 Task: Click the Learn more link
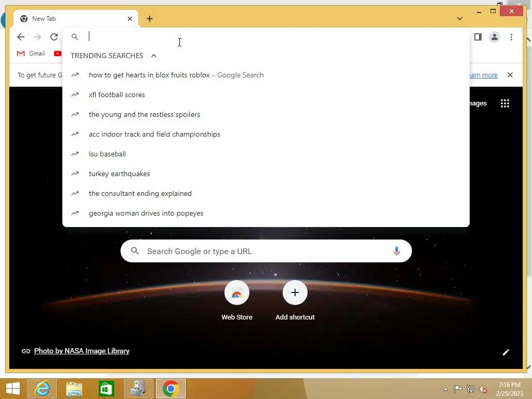483,75
